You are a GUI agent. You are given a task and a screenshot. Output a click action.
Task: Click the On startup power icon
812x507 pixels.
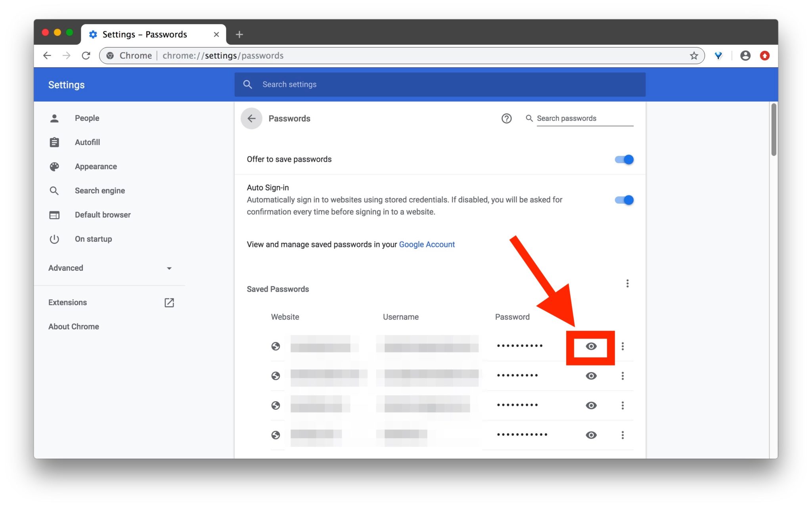tap(54, 239)
